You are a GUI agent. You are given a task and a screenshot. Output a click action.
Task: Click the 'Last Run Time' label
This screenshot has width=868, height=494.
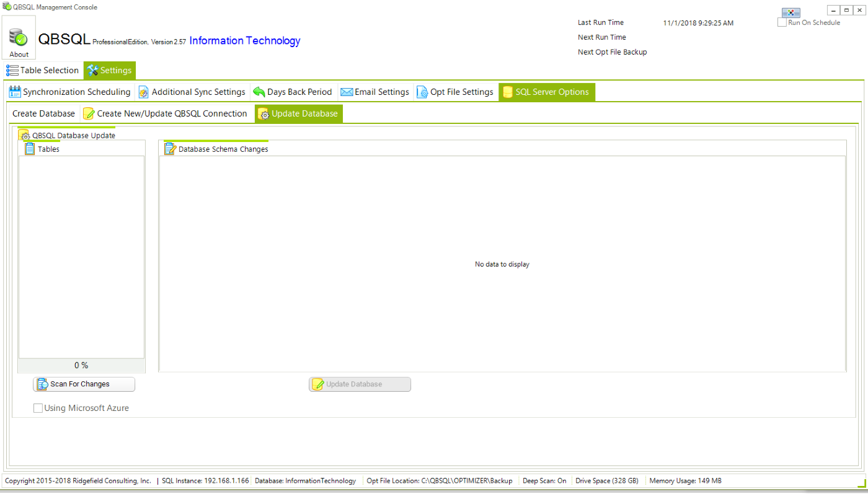[601, 22]
